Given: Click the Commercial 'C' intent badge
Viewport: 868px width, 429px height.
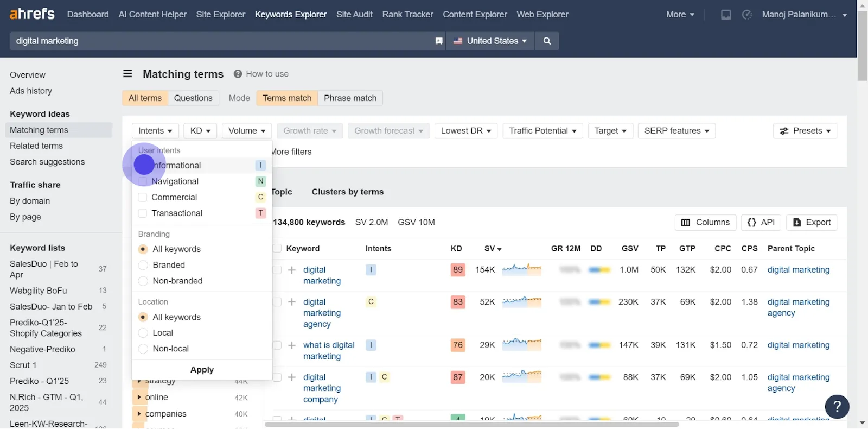Looking at the screenshot, I should (260, 197).
